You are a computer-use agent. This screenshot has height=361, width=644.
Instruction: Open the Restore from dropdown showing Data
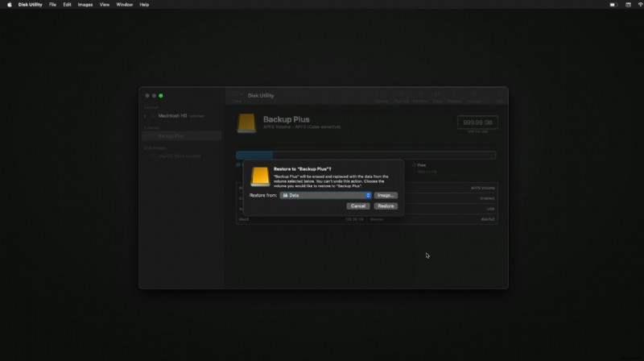coord(325,195)
